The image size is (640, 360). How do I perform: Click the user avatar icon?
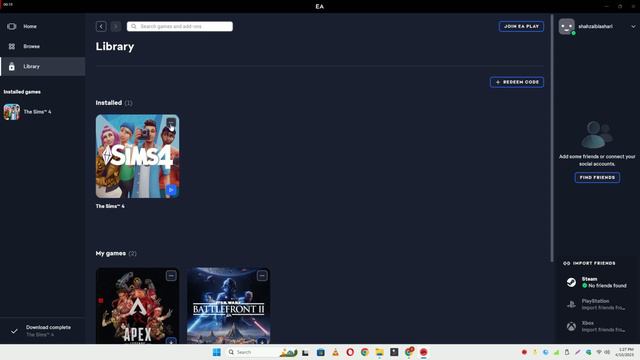pos(567,27)
